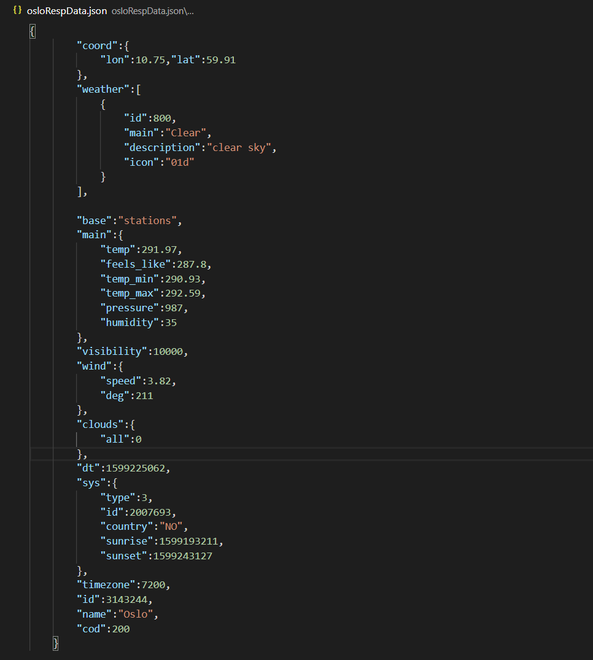Click the temp value 291.97

click(x=159, y=250)
